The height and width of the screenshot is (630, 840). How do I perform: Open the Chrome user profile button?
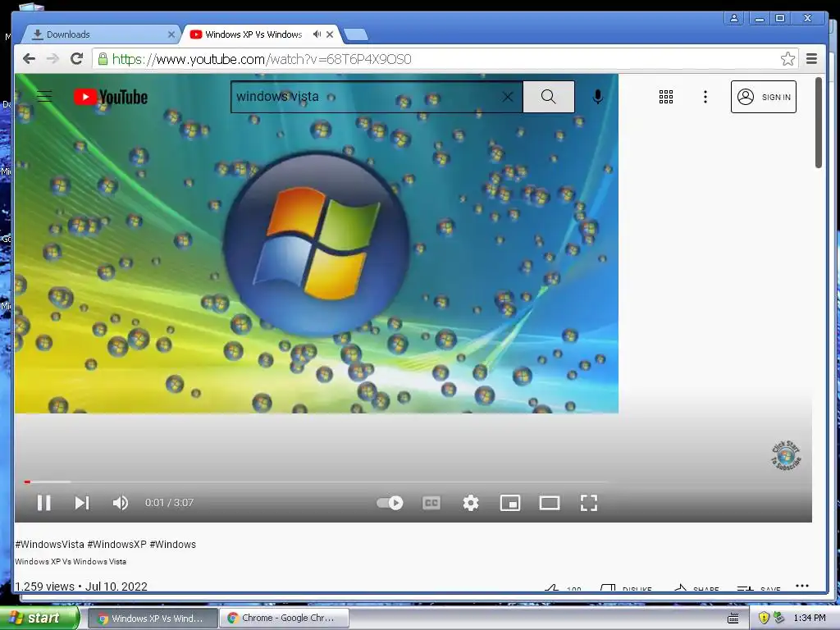734,18
